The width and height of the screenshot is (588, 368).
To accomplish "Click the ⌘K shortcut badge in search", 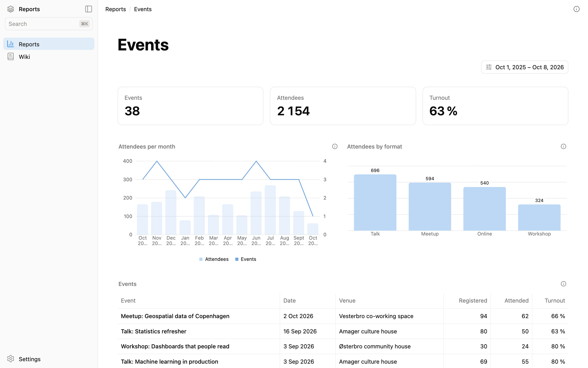I will point(84,24).
